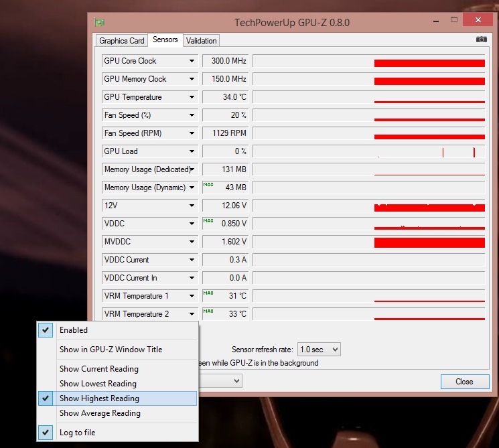Click the camera screenshot icon

(481, 39)
